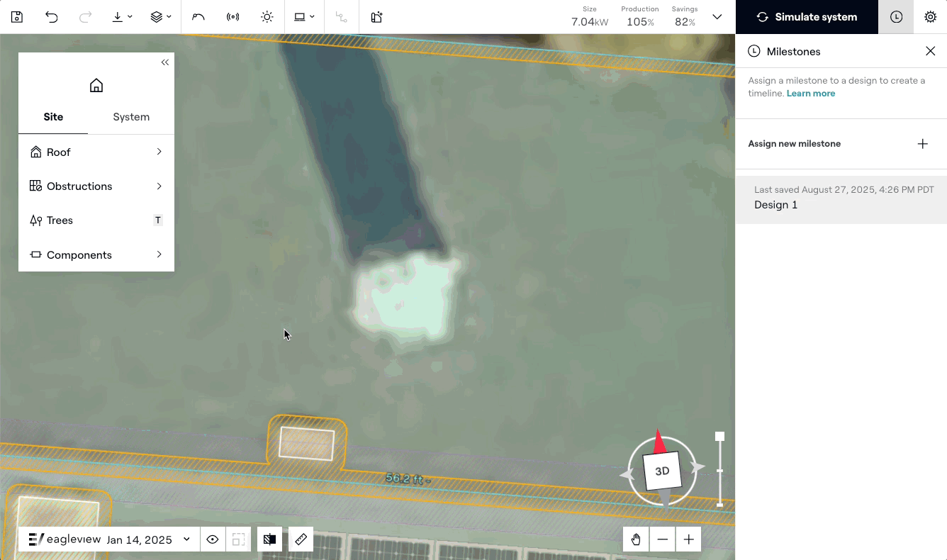Click the AI auto-design icon in toolbar

tap(376, 17)
